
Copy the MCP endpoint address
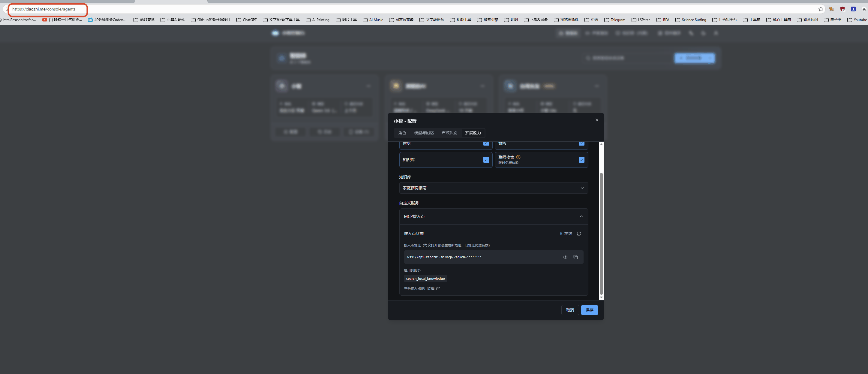[575, 257]
